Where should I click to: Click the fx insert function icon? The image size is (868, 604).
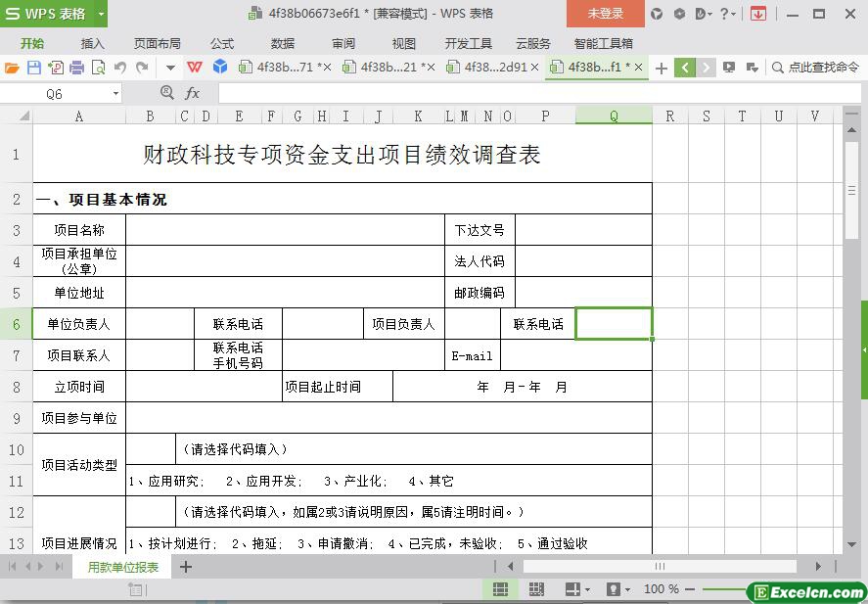point(193,93)
